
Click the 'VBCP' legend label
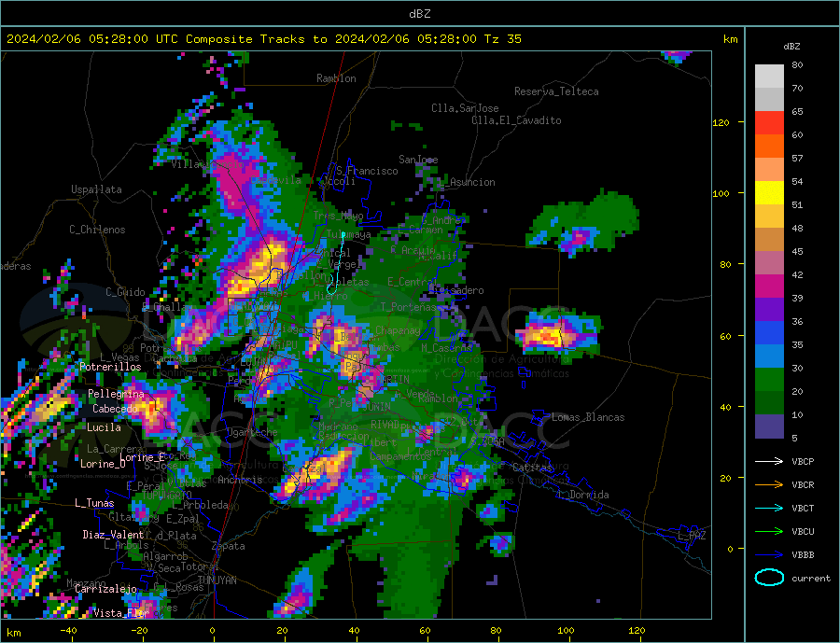point(803,461)
